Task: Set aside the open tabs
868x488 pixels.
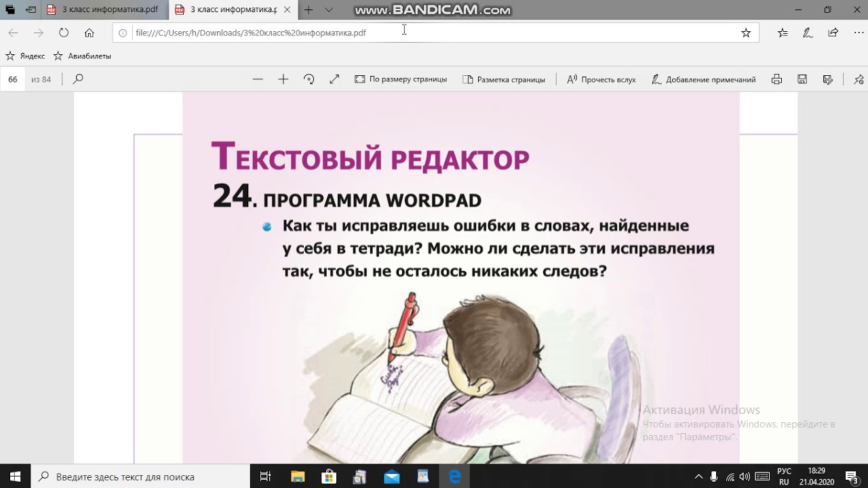Action: coord(31,10)
